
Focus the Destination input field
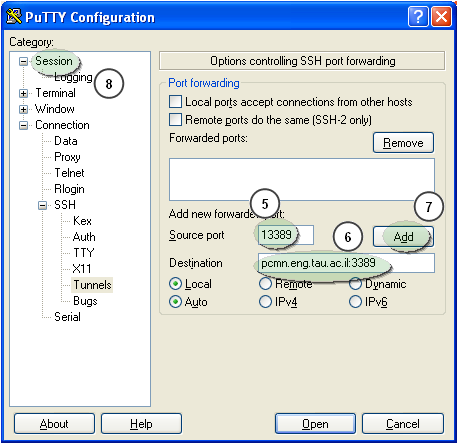(x=346, y=263)
